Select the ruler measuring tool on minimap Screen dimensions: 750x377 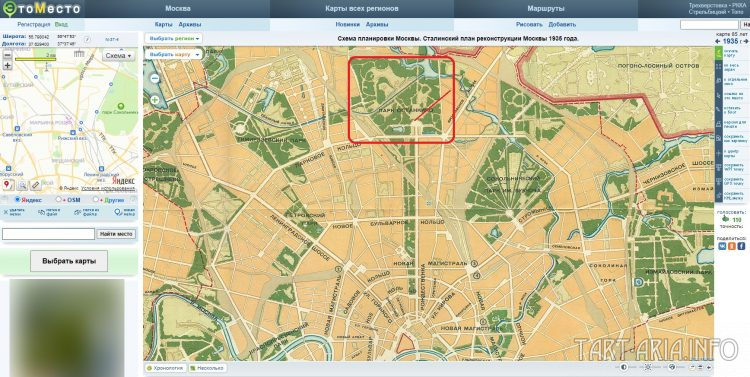[x=35, y=185]
